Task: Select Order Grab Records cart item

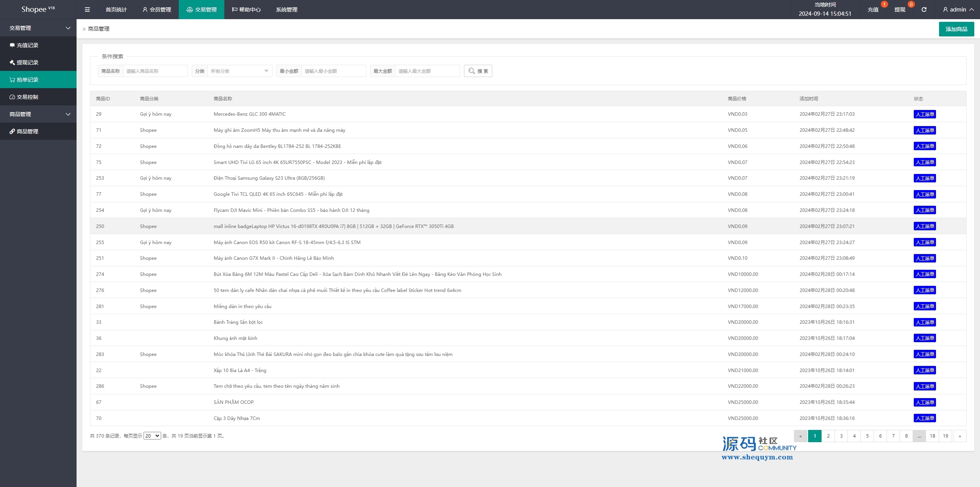Action: [27, 80]
